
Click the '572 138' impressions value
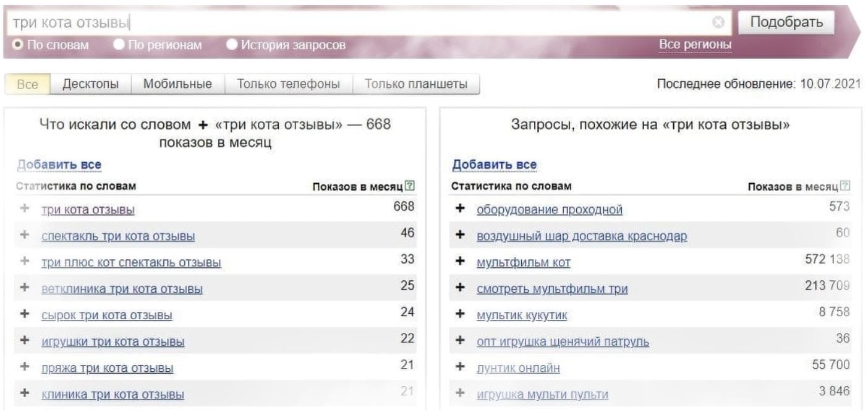(x=827, y=260)
